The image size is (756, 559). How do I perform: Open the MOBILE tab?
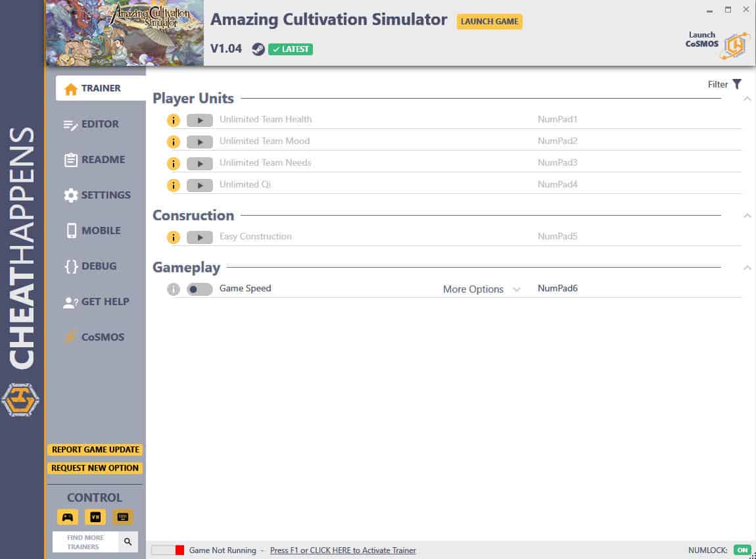(x=93, y=231)
